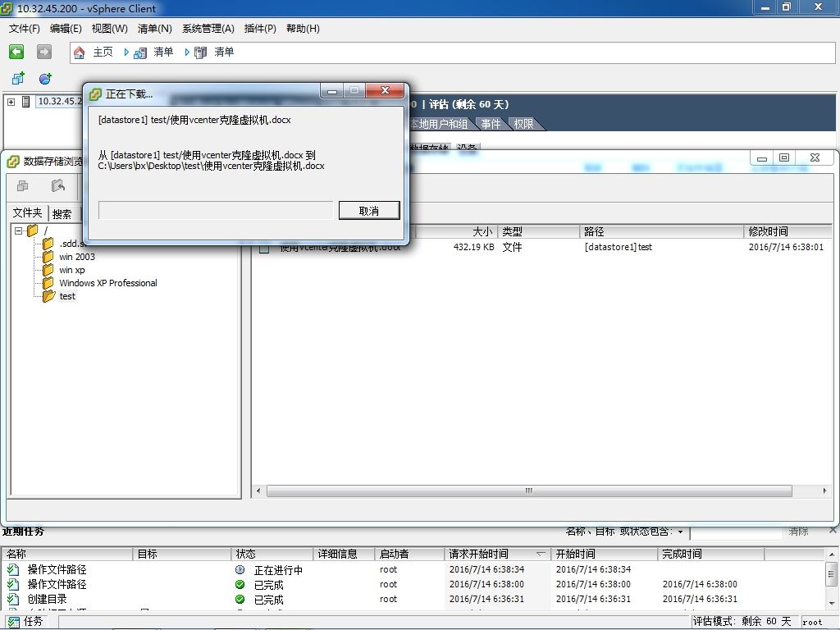Open the 权限 tab
840x630 pixels.
coord(523,125)
